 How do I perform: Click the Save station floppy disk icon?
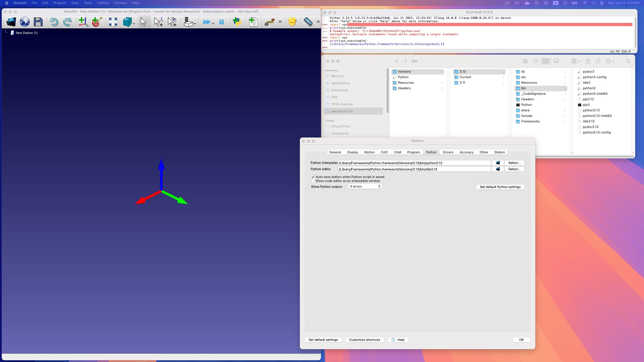pyautogui.click(x=38, y=22)
